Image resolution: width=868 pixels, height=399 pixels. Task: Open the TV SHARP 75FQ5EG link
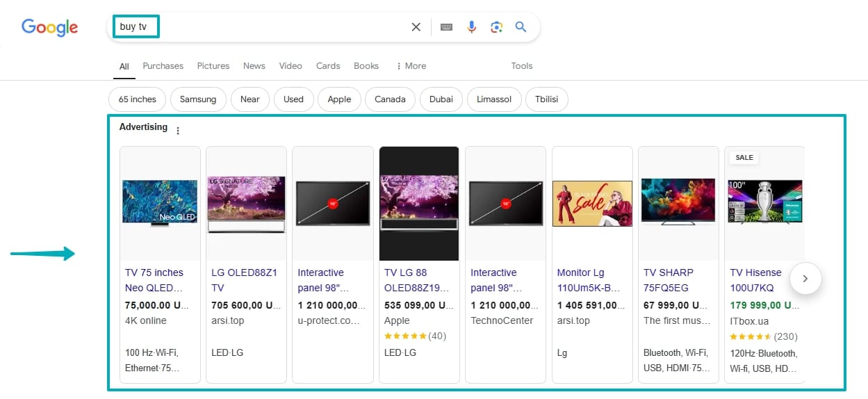[x=669, y=280]
